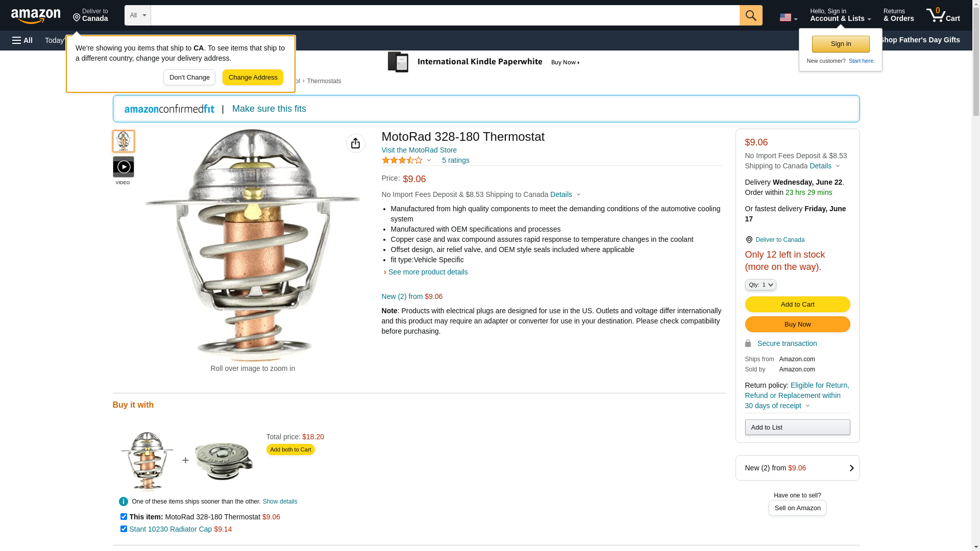Click the US flag language selector
The width and height of the screenshot is (980, 551).
point(788,17)
